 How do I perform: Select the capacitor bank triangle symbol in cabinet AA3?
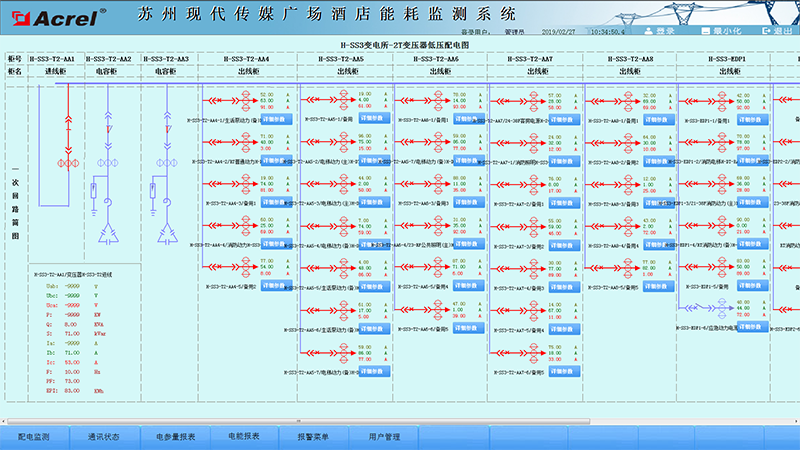click(167, 234)
